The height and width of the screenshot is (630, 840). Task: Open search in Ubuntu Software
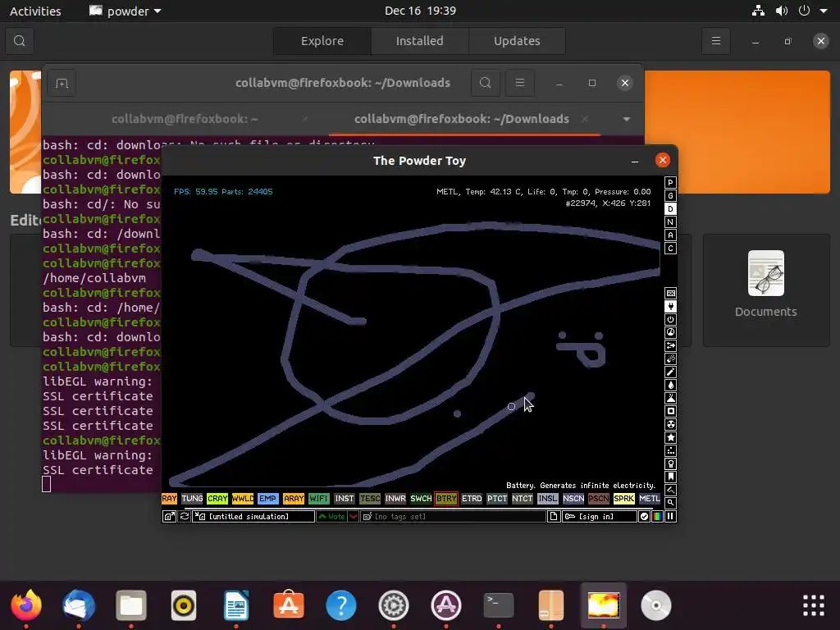20,41
